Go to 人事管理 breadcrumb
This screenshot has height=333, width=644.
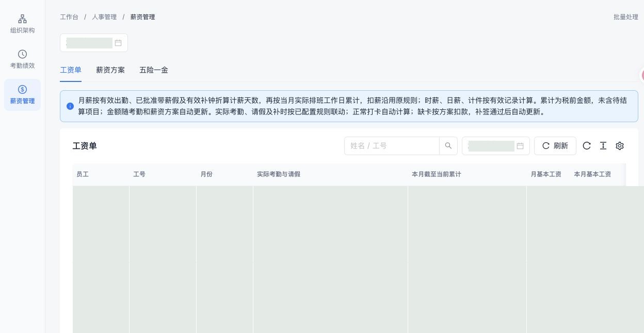[104, 17]
